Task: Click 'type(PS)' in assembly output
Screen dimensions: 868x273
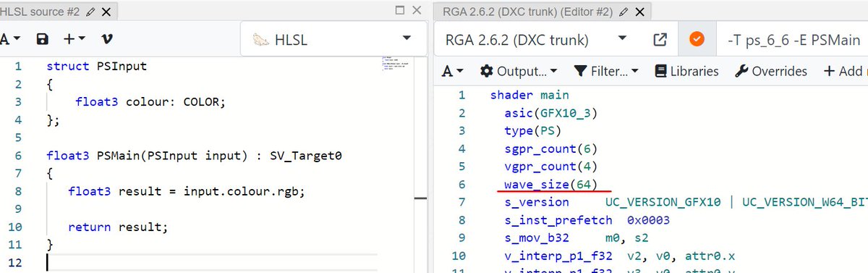Action: point(533,131)
